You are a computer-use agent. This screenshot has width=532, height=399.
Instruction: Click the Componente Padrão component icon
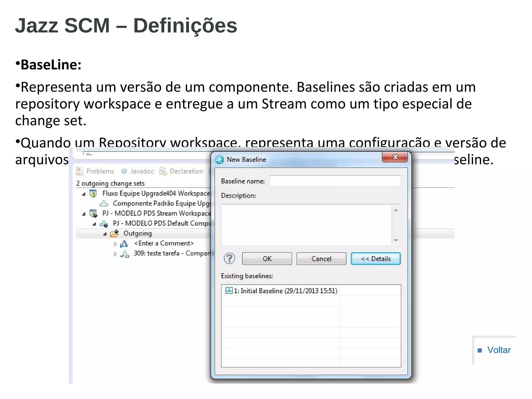point(104,203)
